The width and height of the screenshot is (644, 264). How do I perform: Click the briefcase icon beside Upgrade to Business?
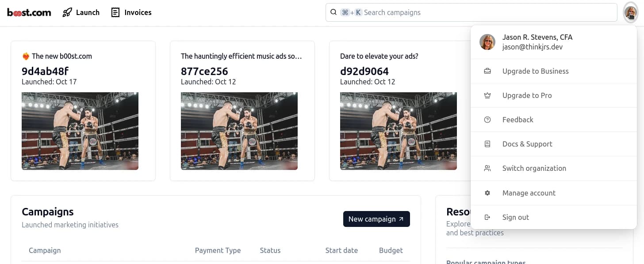tap(487, 71)
